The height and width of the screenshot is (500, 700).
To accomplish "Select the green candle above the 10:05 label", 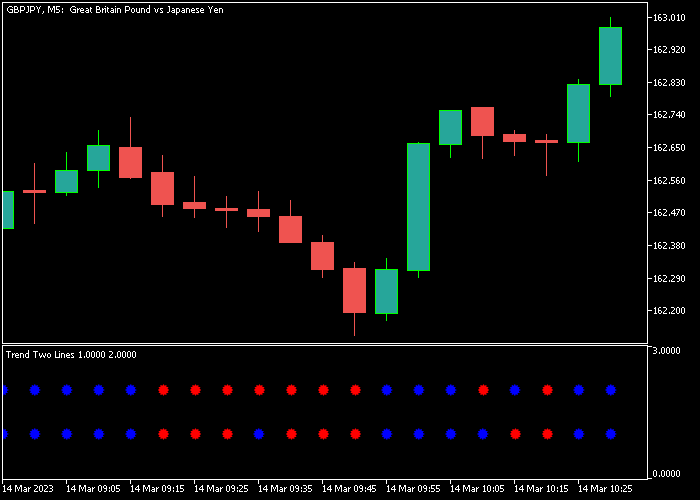I will pos(450,127).
